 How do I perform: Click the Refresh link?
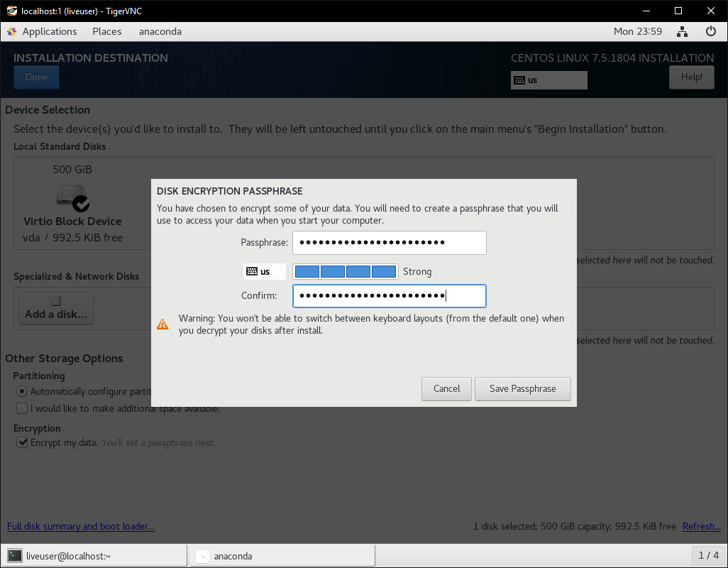701,526
